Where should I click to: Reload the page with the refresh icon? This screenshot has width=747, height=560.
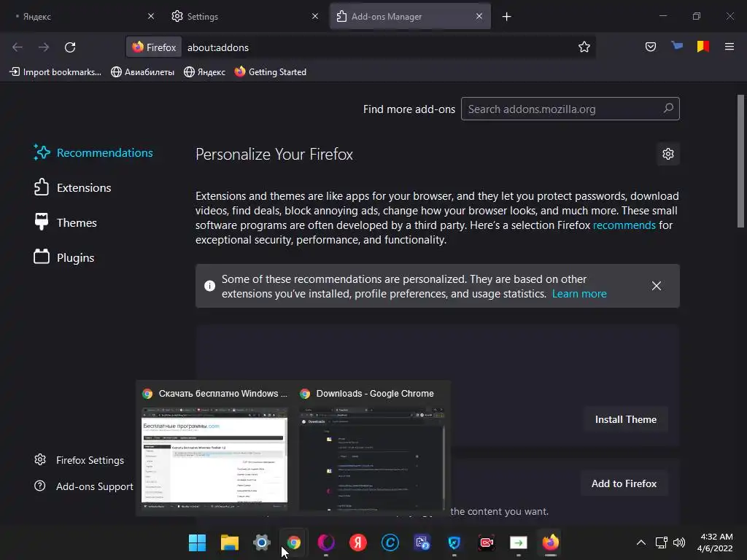(x=70, y=47)
